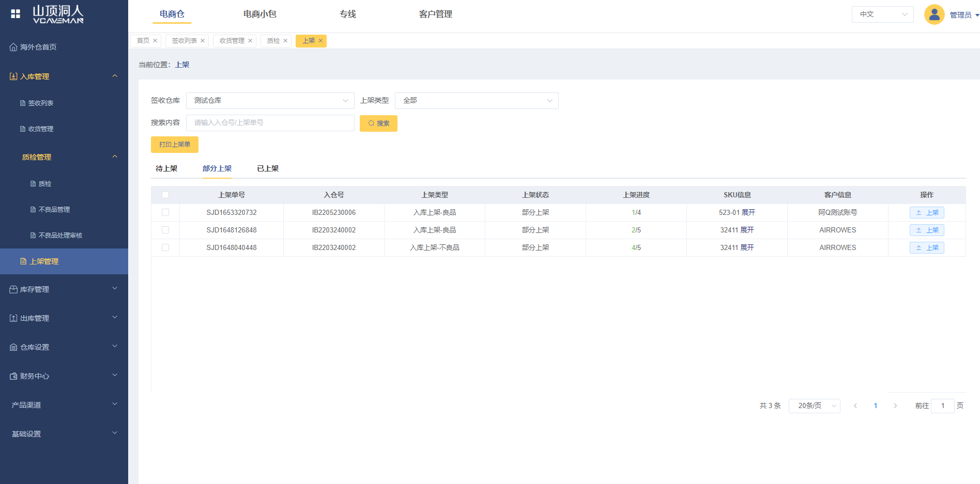Click the 财务中心 wallet icon in sidebar
This screenshot has width=980, height=484.
pyautogui.click(x=13, y=377)
